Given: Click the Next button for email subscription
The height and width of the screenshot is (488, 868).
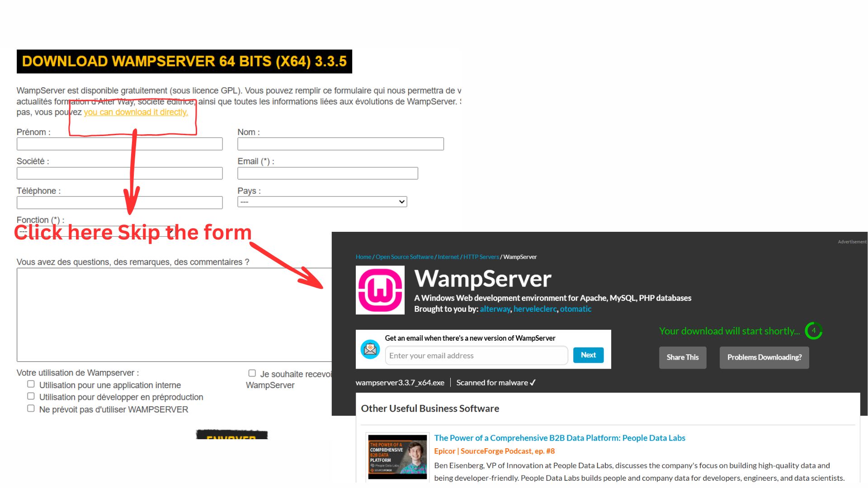Looking at the screenshot, I should pyautogui.click(x=589, y=355).
